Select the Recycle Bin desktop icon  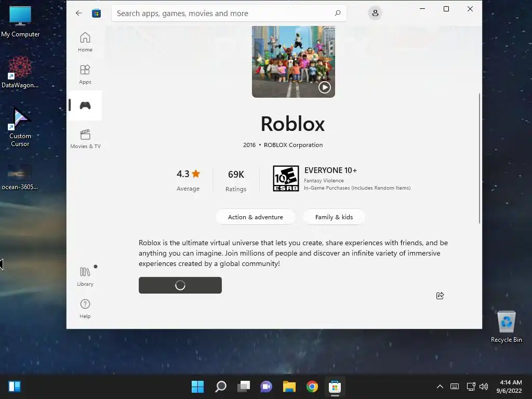point(506,327)
